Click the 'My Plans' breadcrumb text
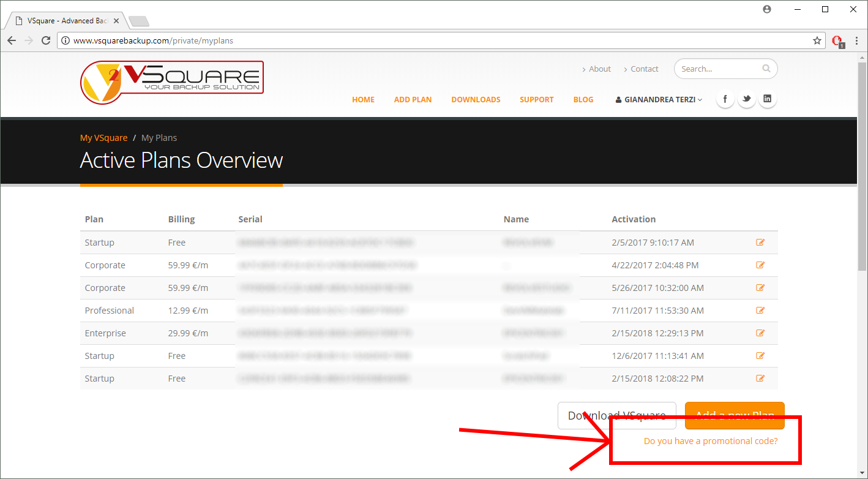Screen dimensions: 868x479 pyautogui.click(x=159, y=138)
